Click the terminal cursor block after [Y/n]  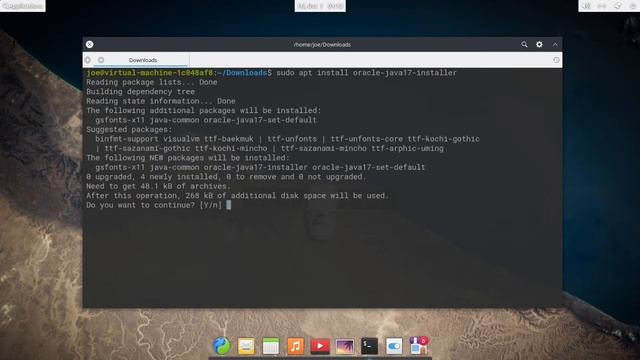click(x=229, y=205)
